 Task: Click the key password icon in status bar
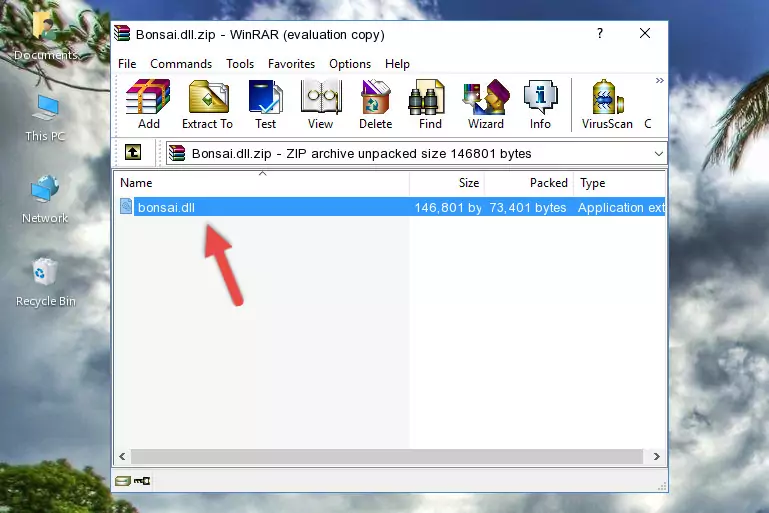[142, 481]
